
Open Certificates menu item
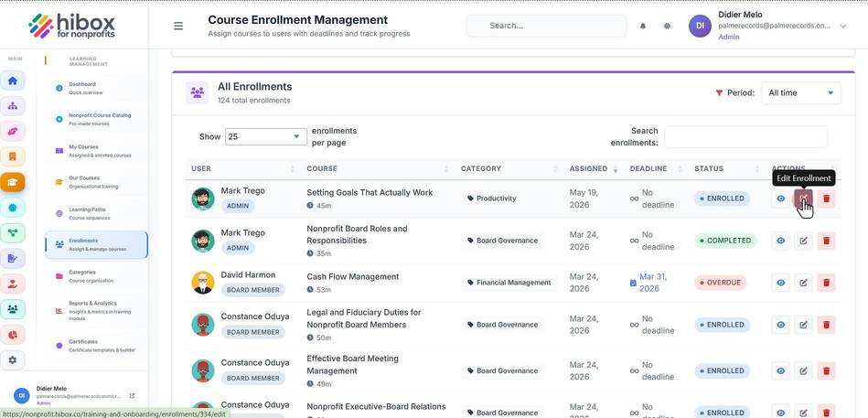[96, 346]
